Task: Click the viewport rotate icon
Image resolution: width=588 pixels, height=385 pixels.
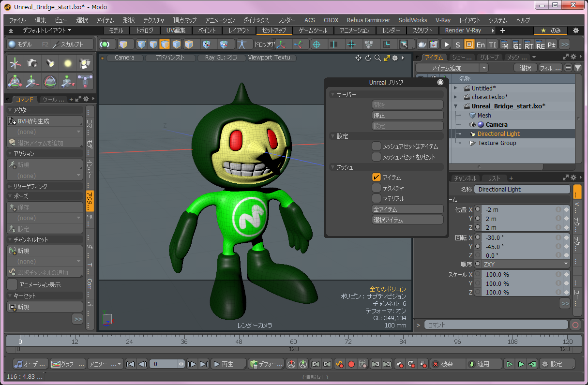Action: (368, 58)
